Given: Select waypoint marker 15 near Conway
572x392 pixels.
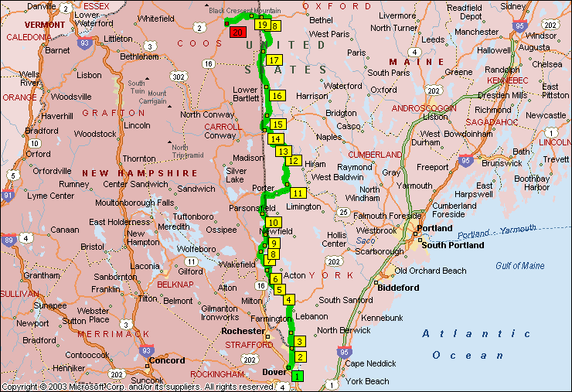Looking at the screenshot, I should (x=277, y=124).
